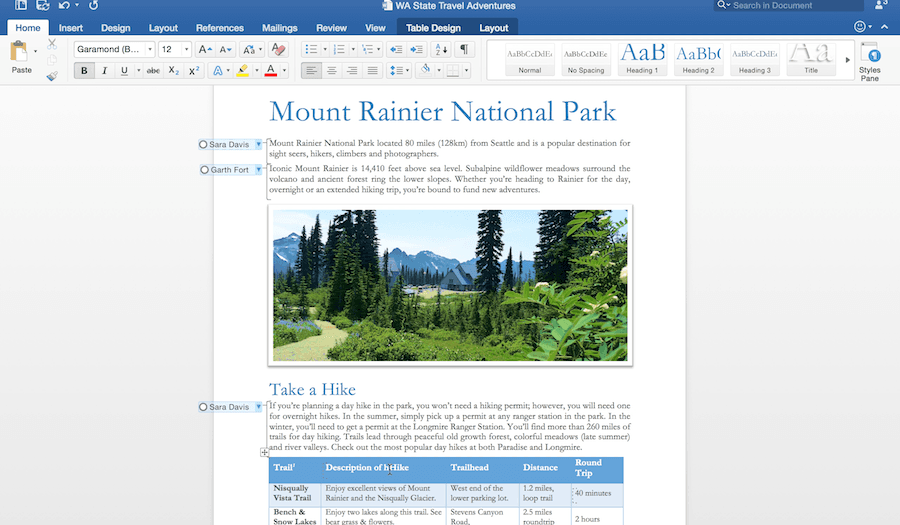Open the undo history dropdown arrow
This screenshot has height=525, width=900.
click(x=77, y=5)
